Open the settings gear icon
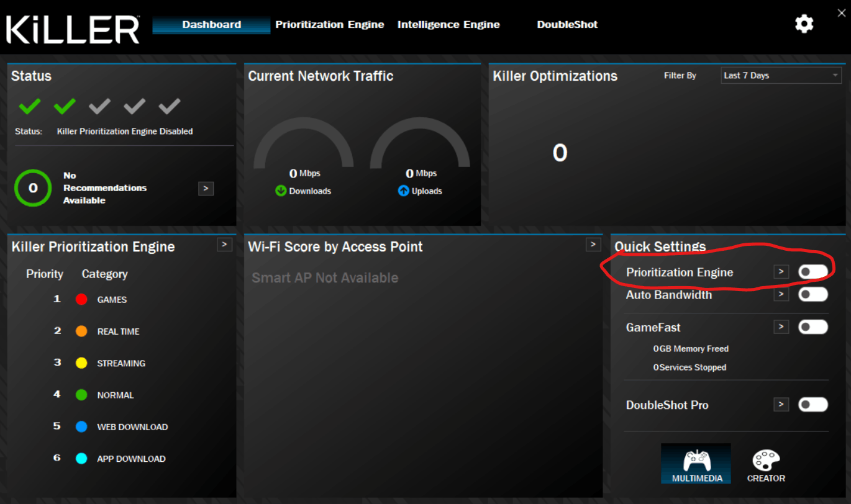Image resolution: width=851 pixels, height=504 pixels. (804, 24)
